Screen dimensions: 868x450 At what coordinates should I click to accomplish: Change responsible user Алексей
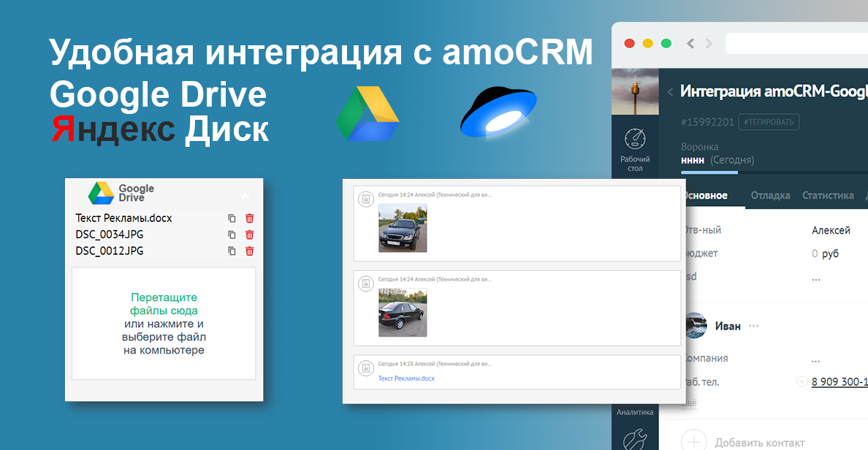[x=831, y=230]
